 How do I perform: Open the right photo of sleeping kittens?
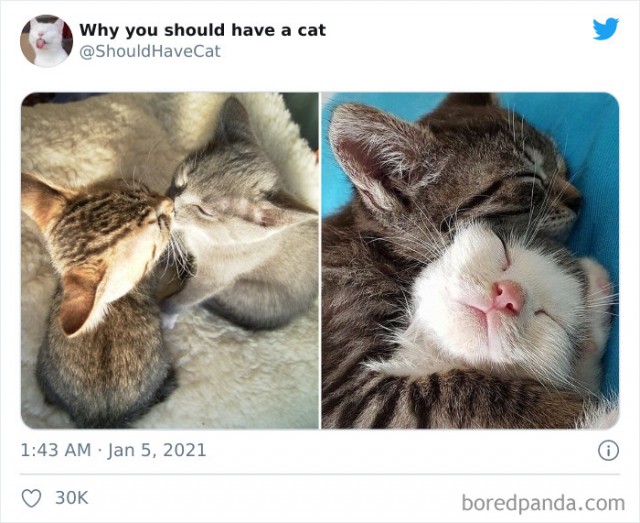pyautogui.click(x=471, y=260)
